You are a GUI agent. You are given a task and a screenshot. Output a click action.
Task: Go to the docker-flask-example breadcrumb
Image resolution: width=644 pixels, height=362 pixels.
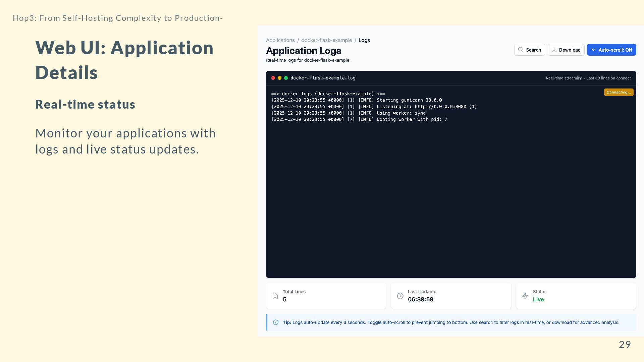coord(326,40)
